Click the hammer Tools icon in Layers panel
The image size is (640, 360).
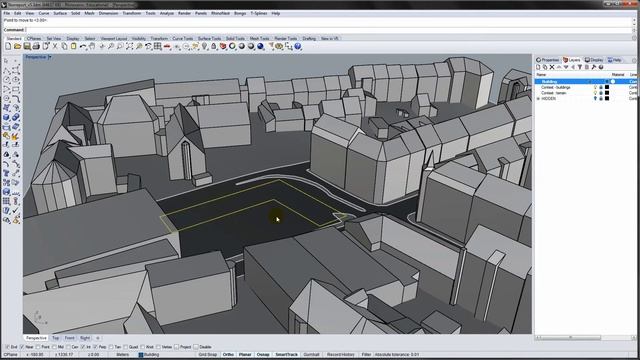pos(594,67)
